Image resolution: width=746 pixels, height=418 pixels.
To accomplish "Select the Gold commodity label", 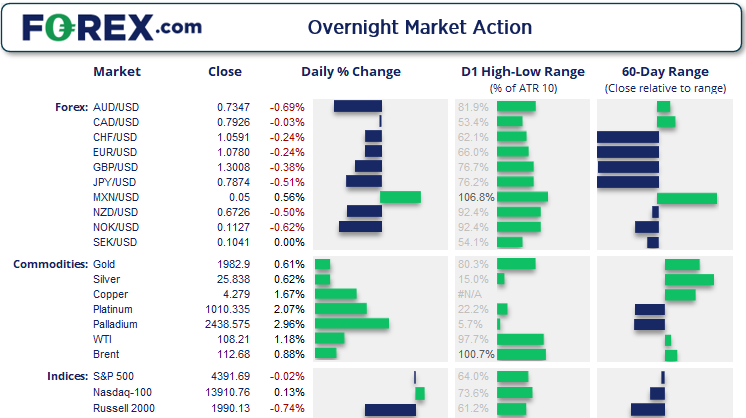I will (104, 264).
